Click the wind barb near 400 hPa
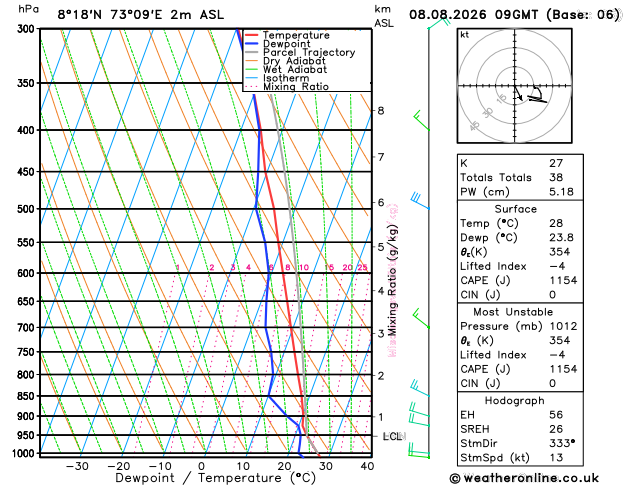Viewport: 629px width, 486px height. (x=421, y=120)
